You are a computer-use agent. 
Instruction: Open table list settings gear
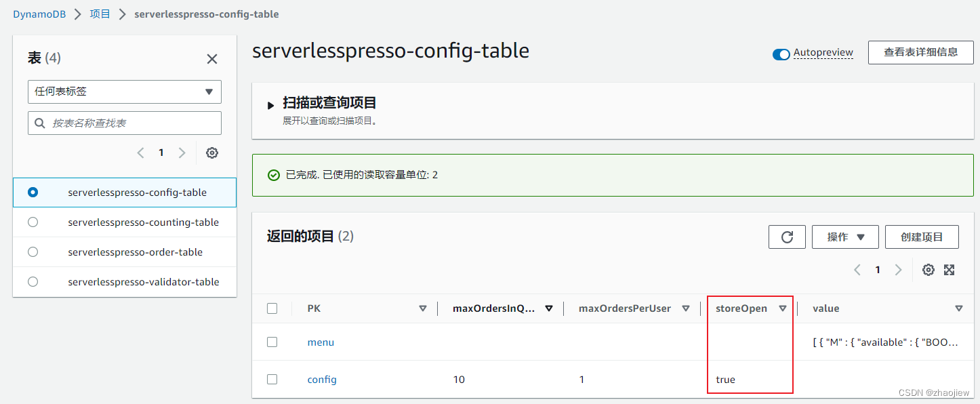pos(212,153)
